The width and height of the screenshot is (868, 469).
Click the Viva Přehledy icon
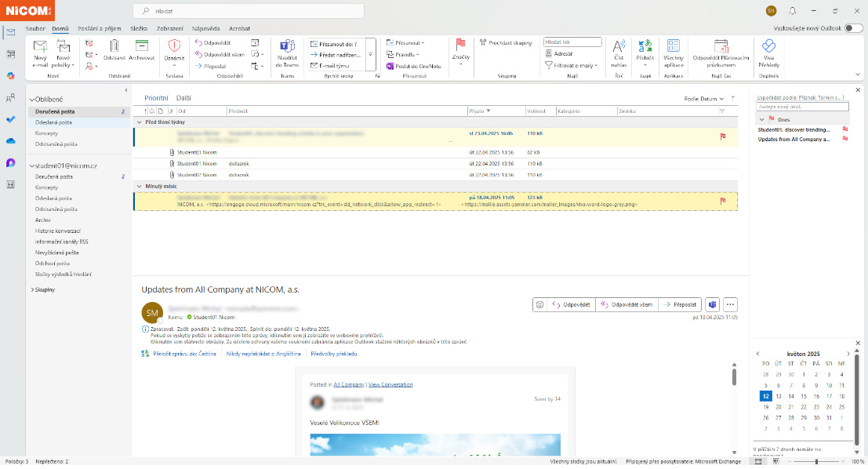(x=769, y=47)
